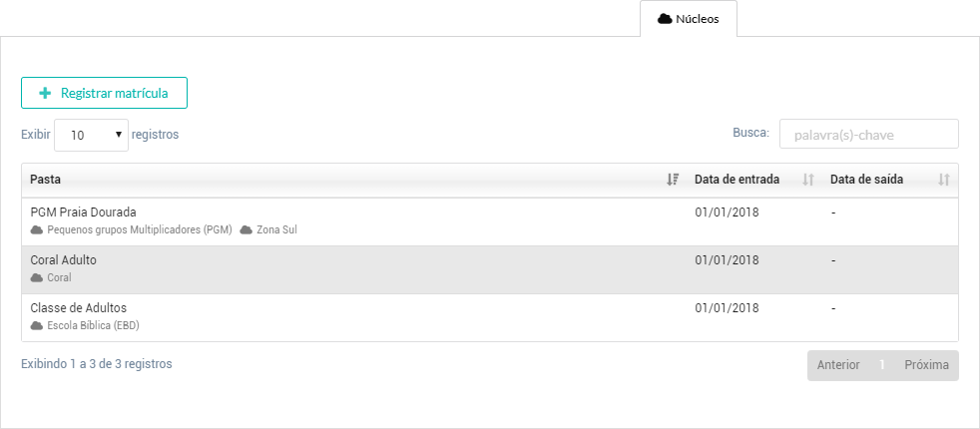Sort by Data de entrada column header
The width and height of the screenshot is (980, 429).
(736, 180)
